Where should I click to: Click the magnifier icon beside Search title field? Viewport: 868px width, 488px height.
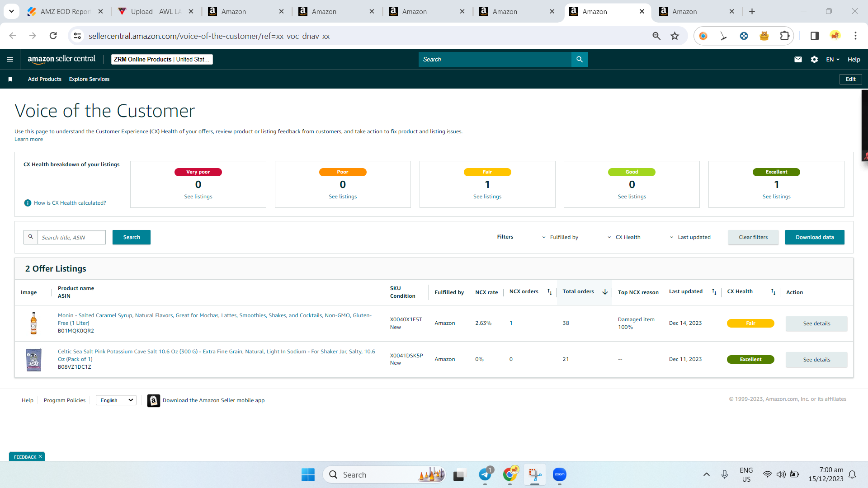(x=31, y=237)
